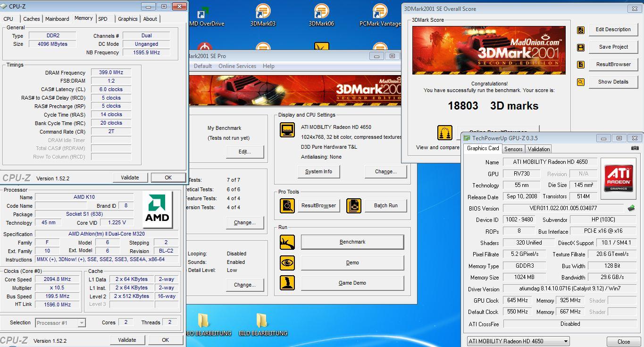Click the Online ResultBrowser podium icon
The image size is (644, 347).
point(445,134)
